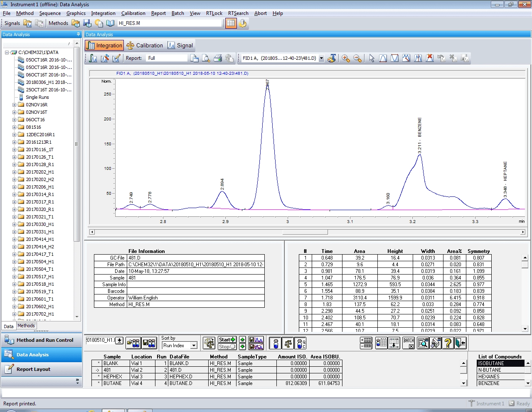
Task: Switch to the Signal view
Action: pos(180,46)
